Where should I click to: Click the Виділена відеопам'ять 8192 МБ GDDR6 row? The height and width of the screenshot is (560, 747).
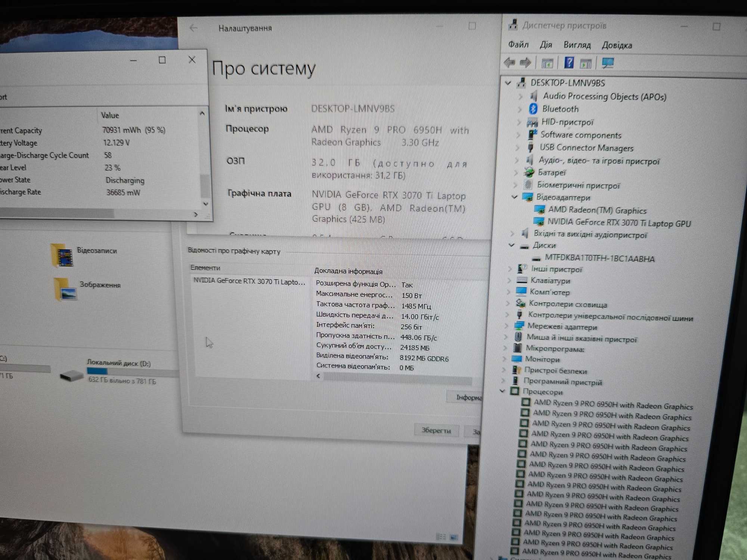382,358
